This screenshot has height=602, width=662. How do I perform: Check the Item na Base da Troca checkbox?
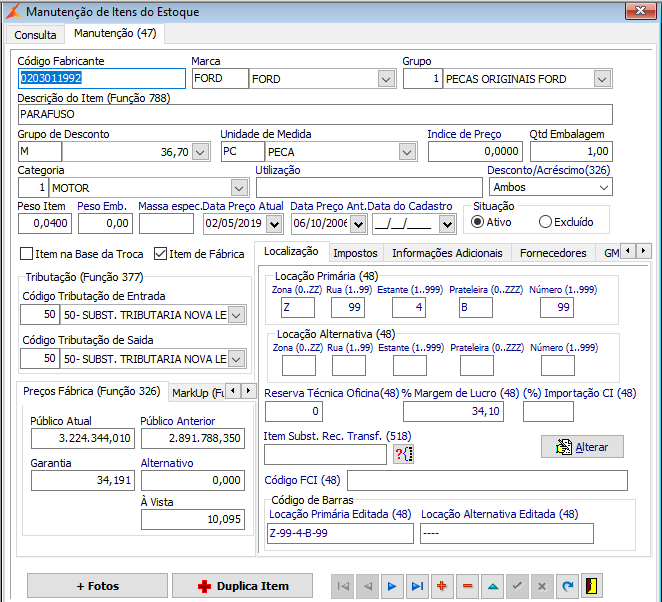click(27, 254)
